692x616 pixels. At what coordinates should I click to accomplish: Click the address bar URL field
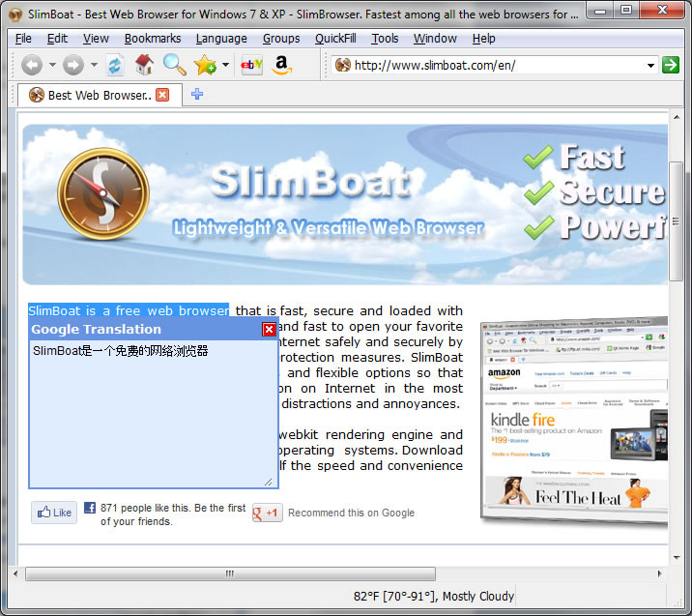[494, 66]
